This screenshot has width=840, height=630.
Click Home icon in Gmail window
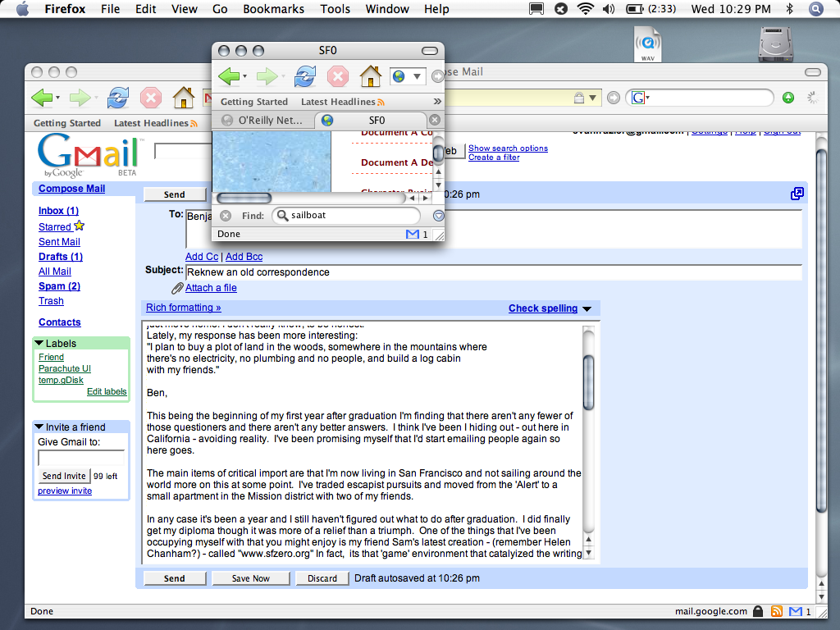[x=183, y=98]
